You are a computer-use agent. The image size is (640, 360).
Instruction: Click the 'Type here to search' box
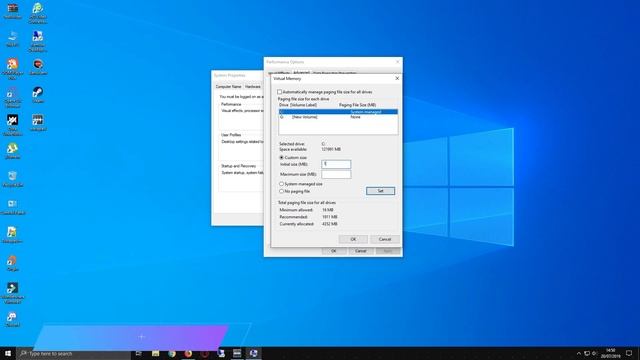[x=73, y=353]
